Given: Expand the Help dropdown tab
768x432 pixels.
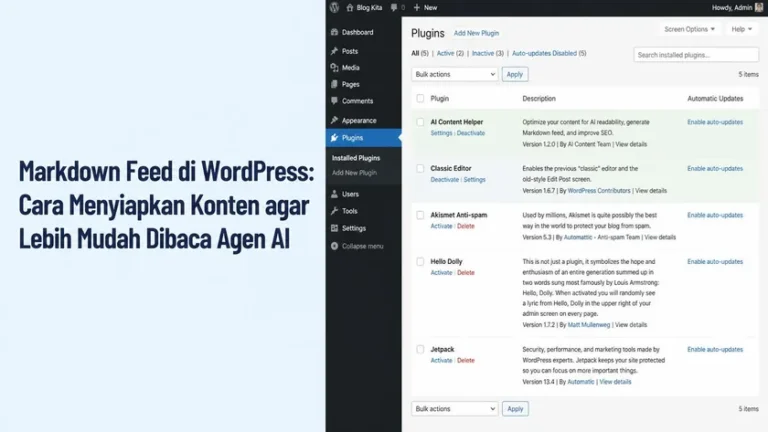Looking at the screenshot, I should pos(742,29).
